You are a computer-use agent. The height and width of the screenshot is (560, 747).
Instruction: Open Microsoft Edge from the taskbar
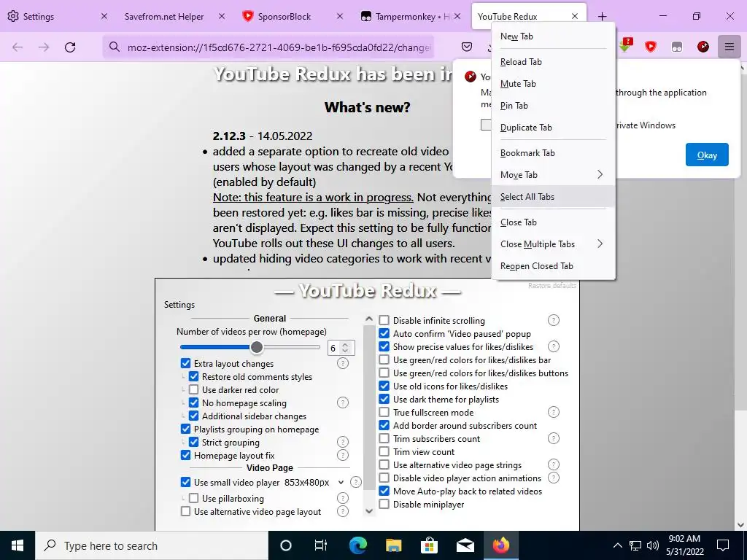(357, 545)
